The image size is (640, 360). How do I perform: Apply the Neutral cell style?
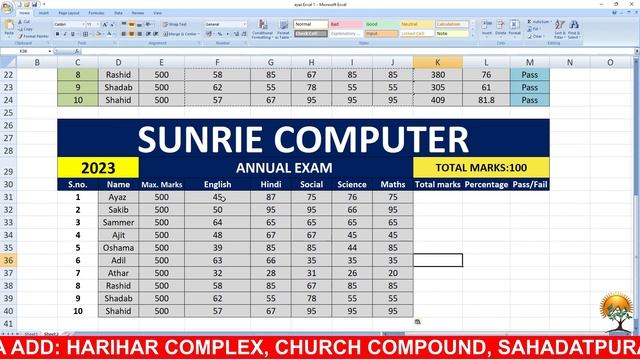(416, 24)
